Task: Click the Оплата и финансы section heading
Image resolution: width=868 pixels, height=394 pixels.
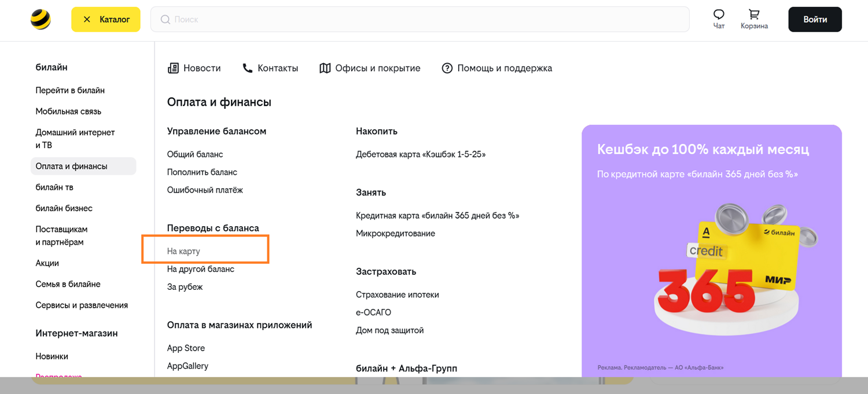Action: pos(219,102)
